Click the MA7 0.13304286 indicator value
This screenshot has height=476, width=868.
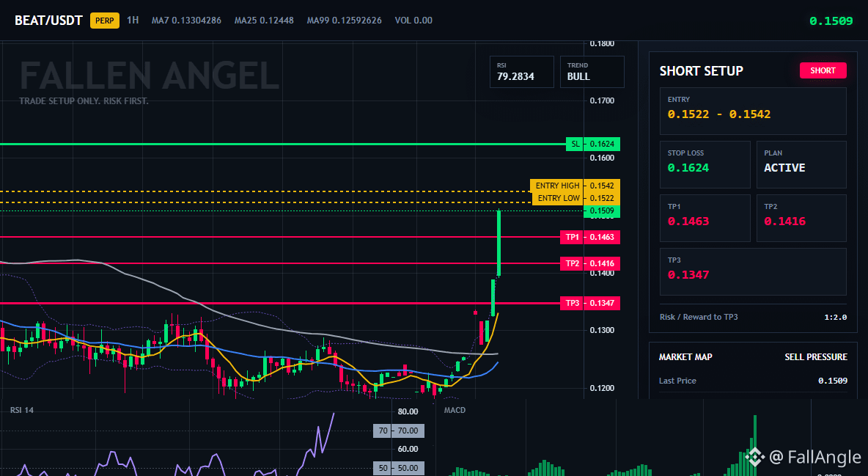186,21
